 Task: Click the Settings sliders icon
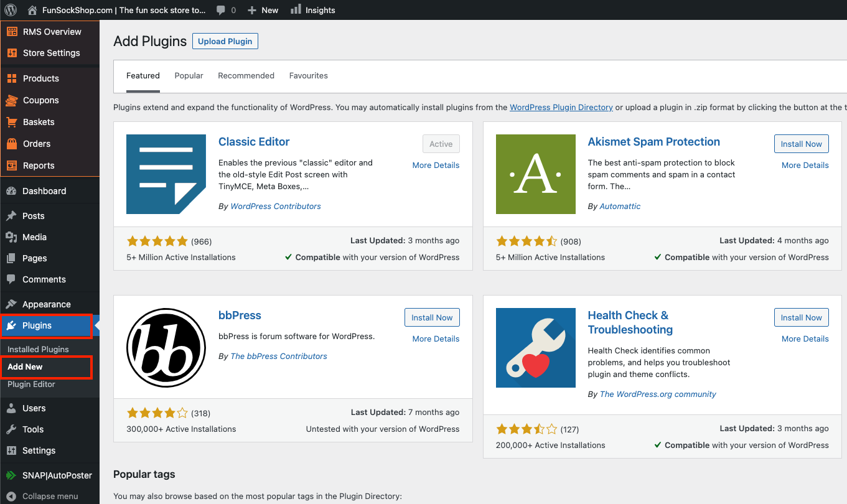[11, 450]
